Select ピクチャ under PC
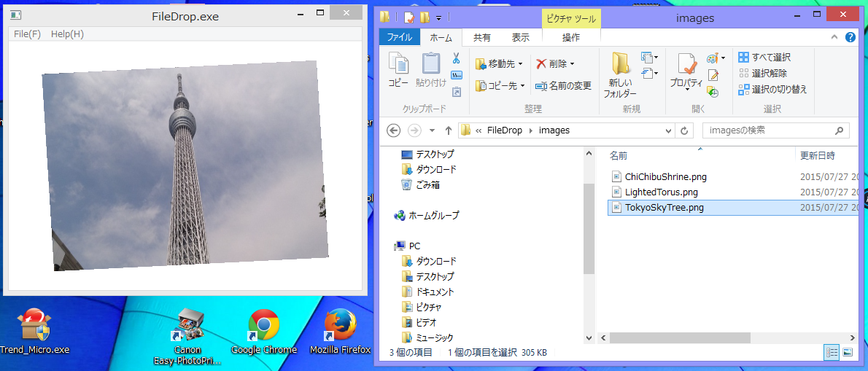The width and height of the screenshot is (868, 371). pyautogui.click(x=422, y=308)
